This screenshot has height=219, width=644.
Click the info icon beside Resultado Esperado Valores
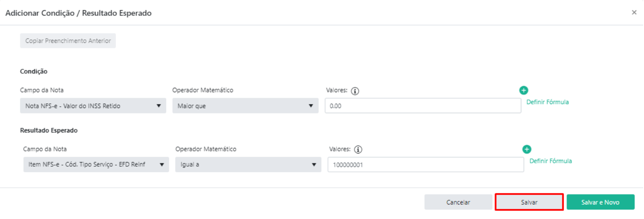358,150
